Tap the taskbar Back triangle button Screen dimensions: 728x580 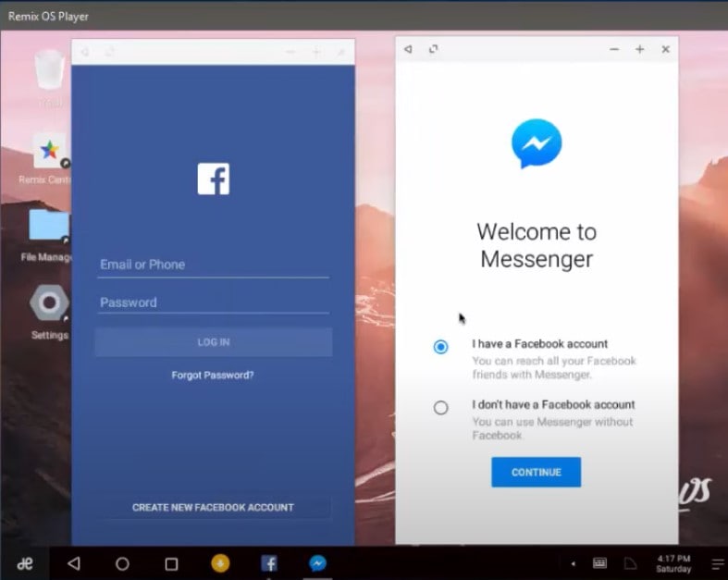74,563
